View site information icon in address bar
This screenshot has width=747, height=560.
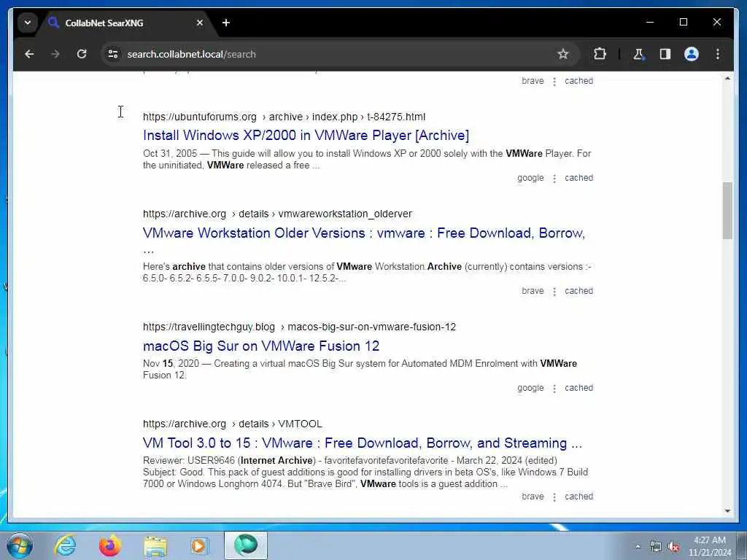point(113,54)
